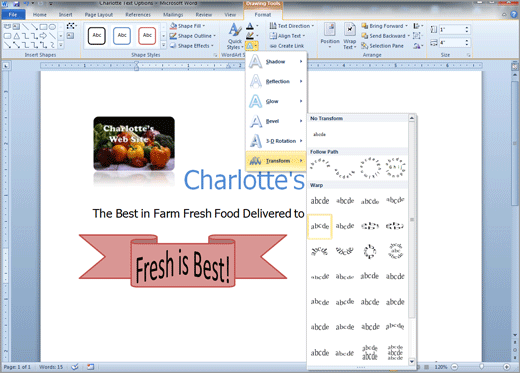Viewport: 520px width, 373px height.
Task: Open the Shadow submenu
Action: coord(276,62)
